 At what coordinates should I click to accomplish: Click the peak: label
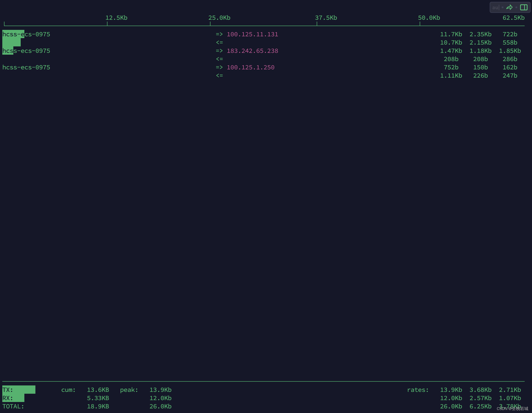tap(129, 390)
